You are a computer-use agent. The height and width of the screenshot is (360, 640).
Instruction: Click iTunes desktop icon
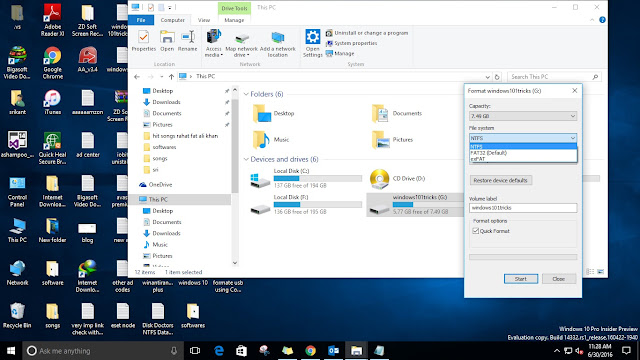coord(52,102)
